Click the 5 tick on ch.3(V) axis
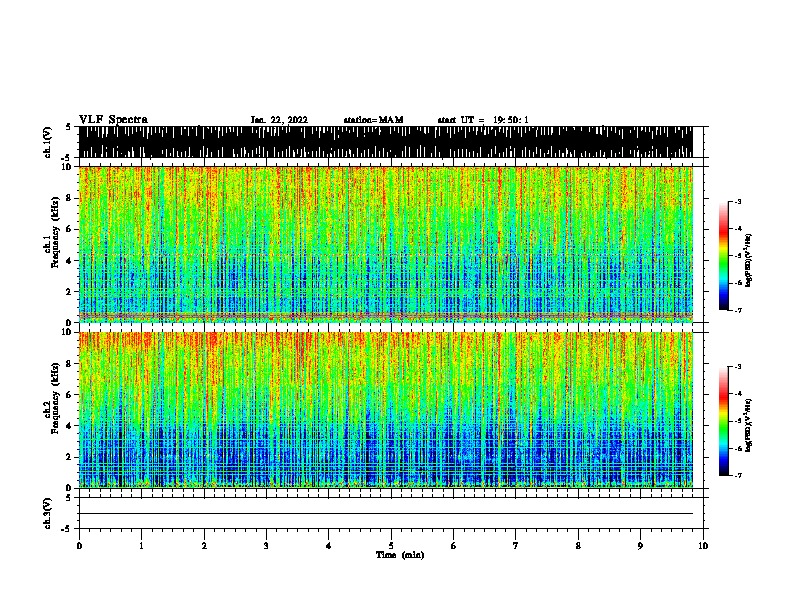 69,498
